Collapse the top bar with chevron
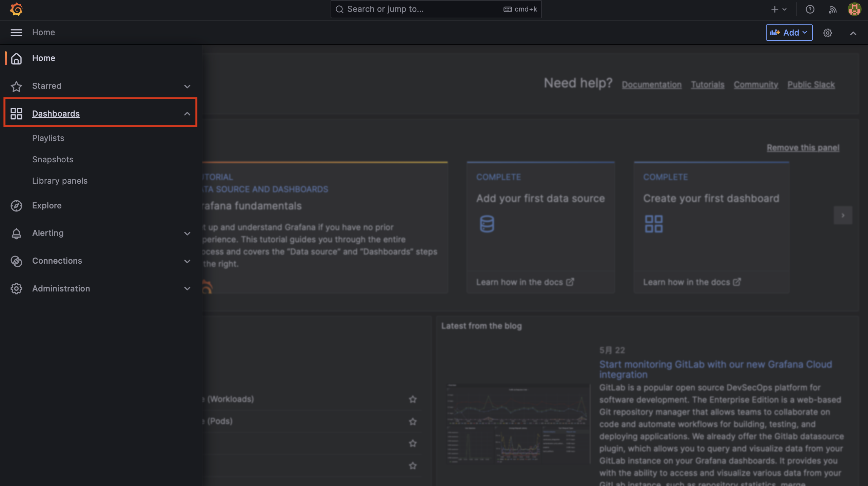 [853, 33]
